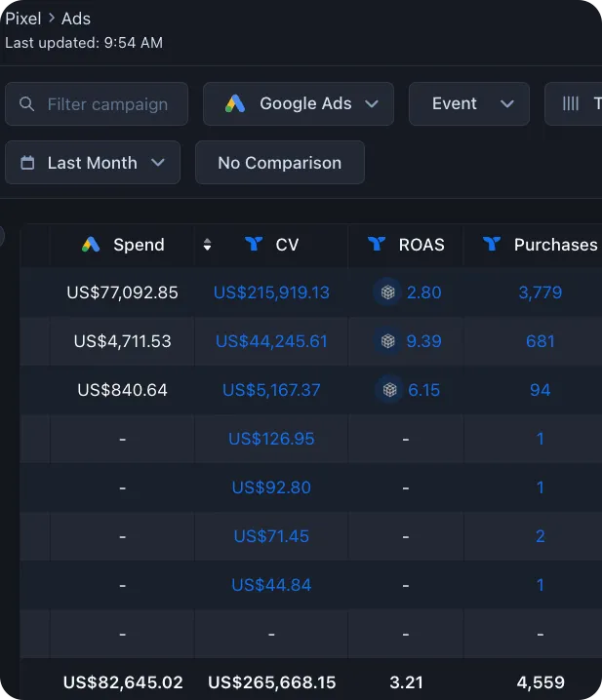Click the columns icon at the toolbar's right edge
602x700 pixels.
click(571, 104)
